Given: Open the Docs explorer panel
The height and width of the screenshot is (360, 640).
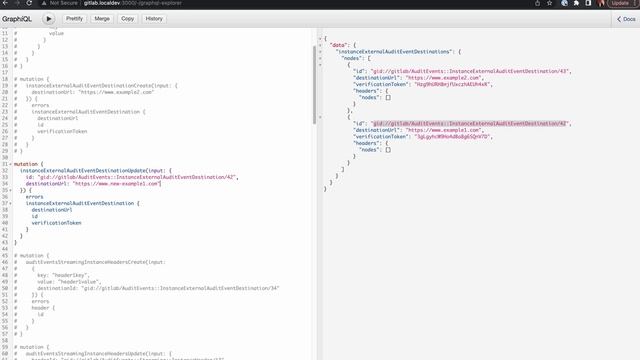Looking at the screenshot, I should [x=626, y=19].
